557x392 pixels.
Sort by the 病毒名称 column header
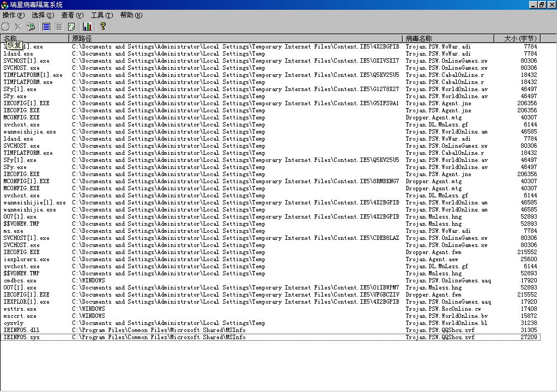[448, 38]
